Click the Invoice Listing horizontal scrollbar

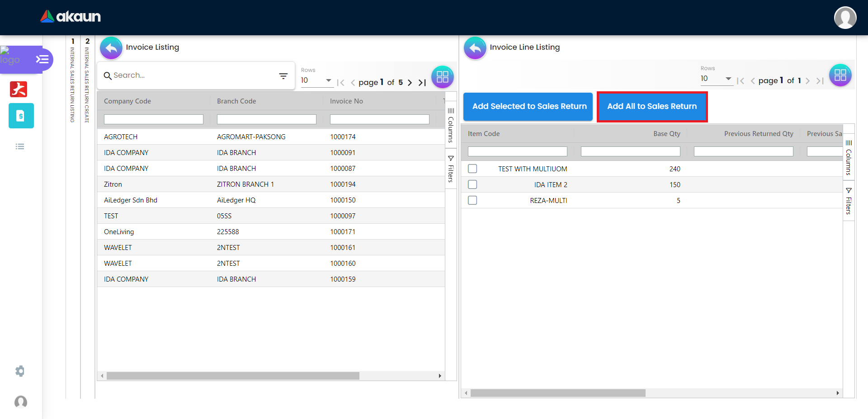pos(233,376)
